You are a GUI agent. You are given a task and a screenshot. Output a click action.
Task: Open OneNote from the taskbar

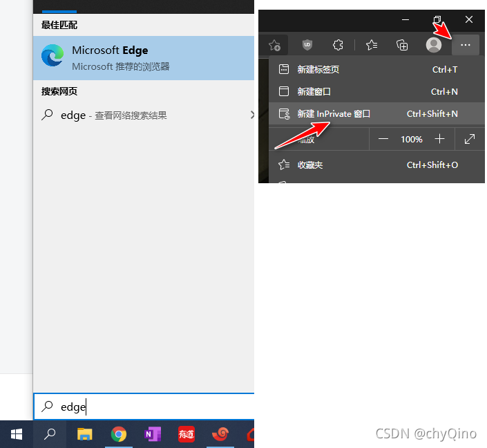tap(153, 434)
